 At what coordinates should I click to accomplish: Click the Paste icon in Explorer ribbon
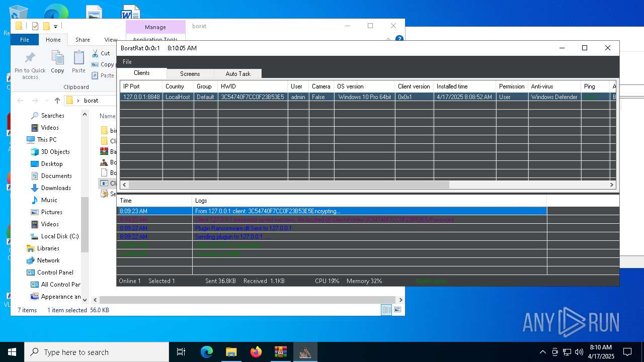click(x=78, y=62)
